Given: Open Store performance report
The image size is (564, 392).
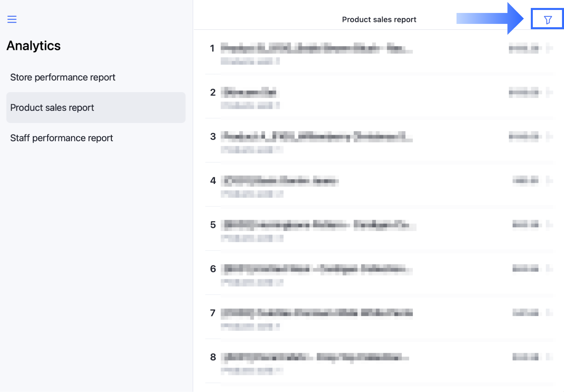Looking at the screenshot, I should pyautogui.click(x=63, y=77).
